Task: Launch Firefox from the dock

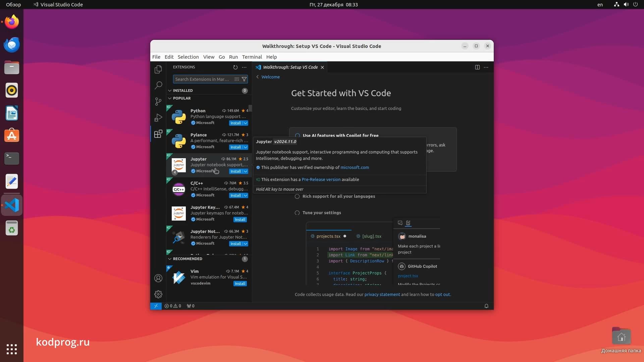Action: point(12,22)
